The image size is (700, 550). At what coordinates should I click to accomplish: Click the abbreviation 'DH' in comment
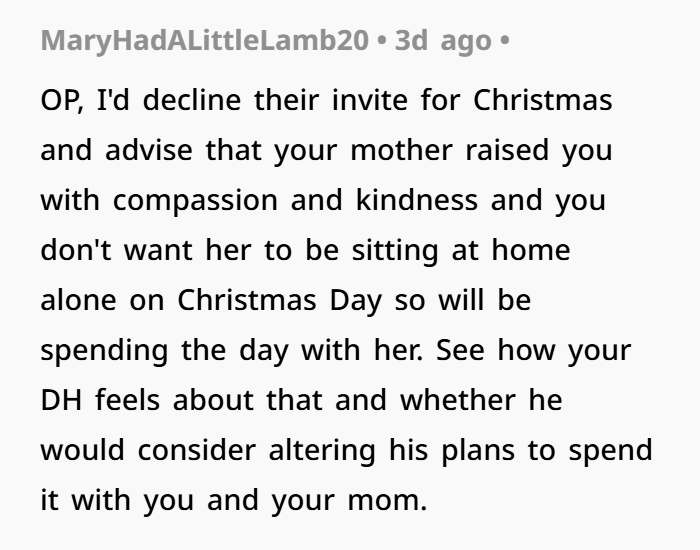(x=61, y=400)
